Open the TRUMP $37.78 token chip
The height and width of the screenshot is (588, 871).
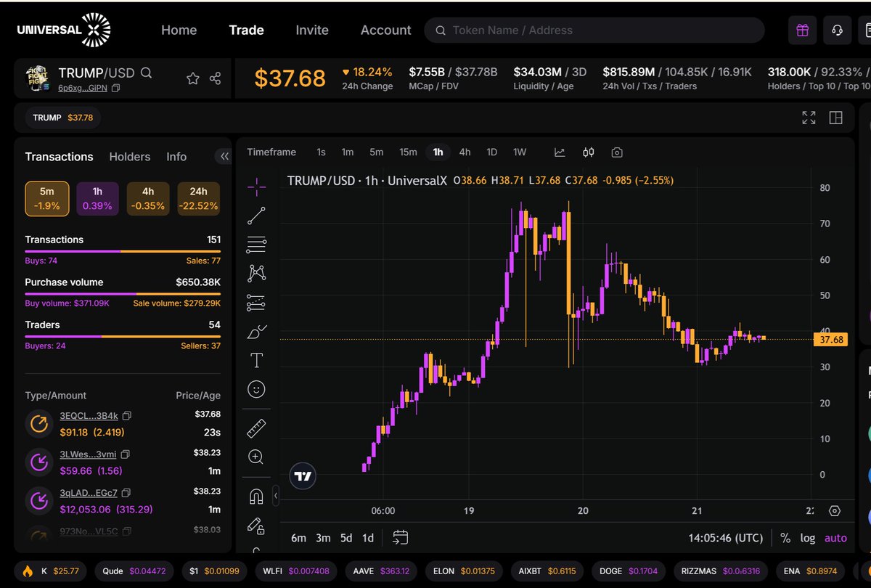[63, 118]
